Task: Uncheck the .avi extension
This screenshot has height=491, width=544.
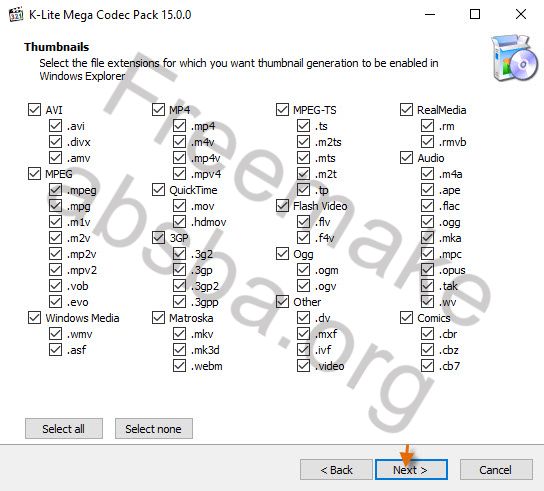Action: [x=56, y=126]
